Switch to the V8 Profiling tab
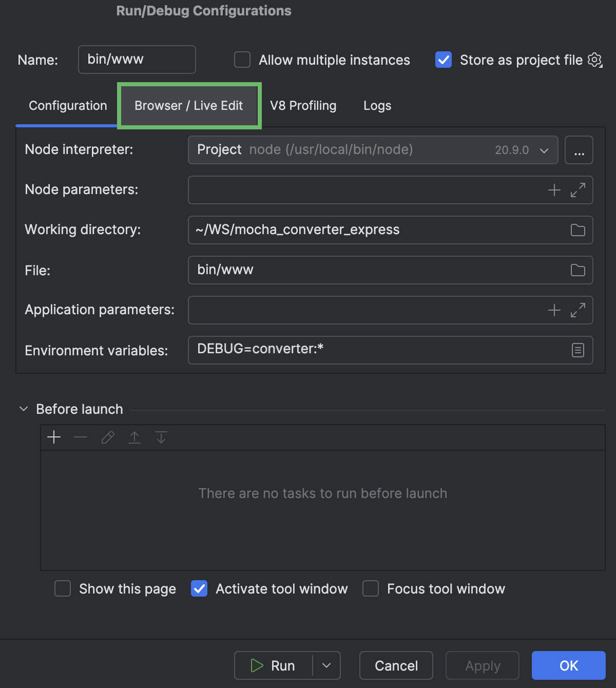This screenshot has height=688, width=616. point(303,105)
